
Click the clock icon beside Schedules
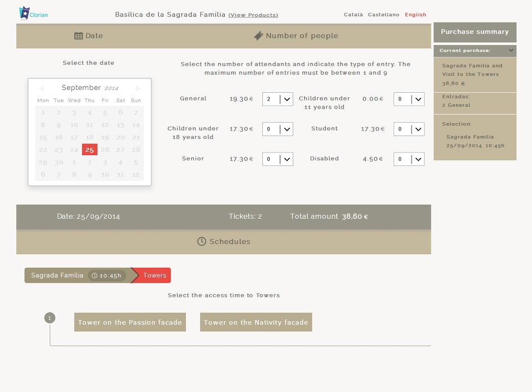tap(202, 241)
